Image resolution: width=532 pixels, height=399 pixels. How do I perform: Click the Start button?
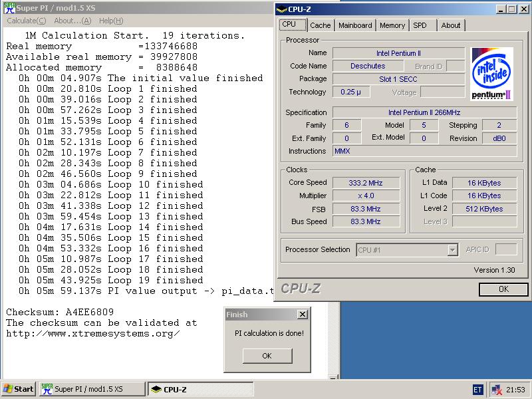(x=19, y=389)
